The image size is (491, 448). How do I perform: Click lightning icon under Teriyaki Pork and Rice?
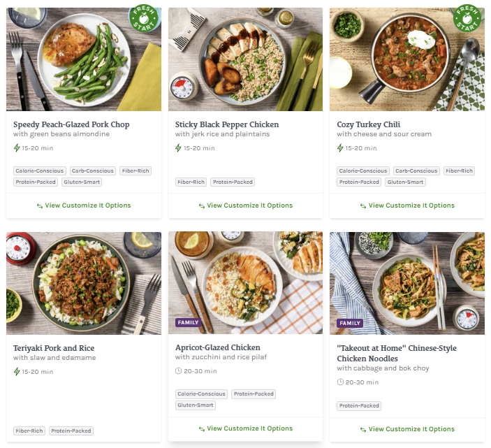tap(17, 372)
